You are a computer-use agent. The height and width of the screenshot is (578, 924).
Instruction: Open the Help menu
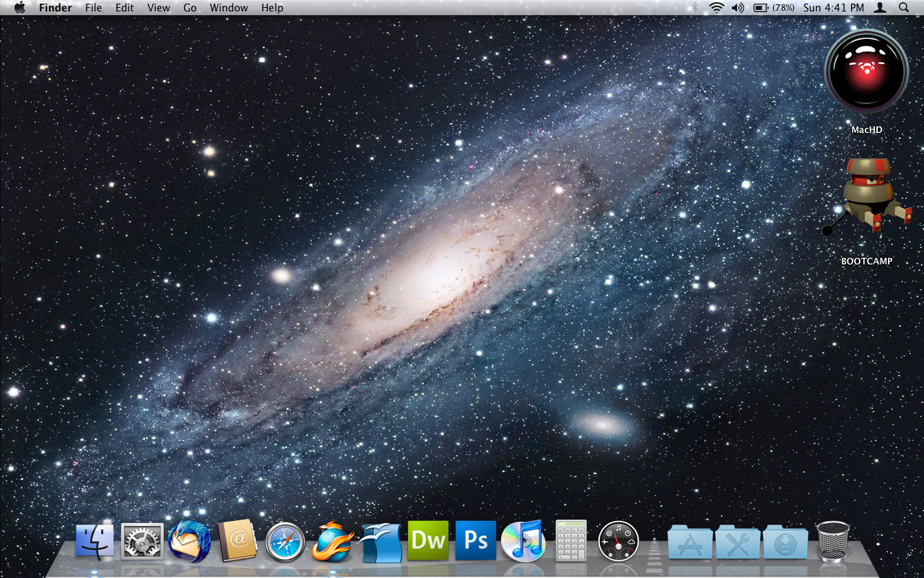(272, 8)
